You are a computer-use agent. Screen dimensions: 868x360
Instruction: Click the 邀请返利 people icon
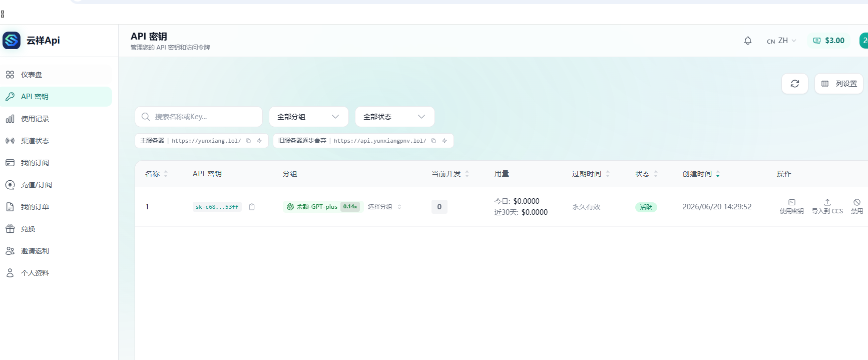coord(10,251)
